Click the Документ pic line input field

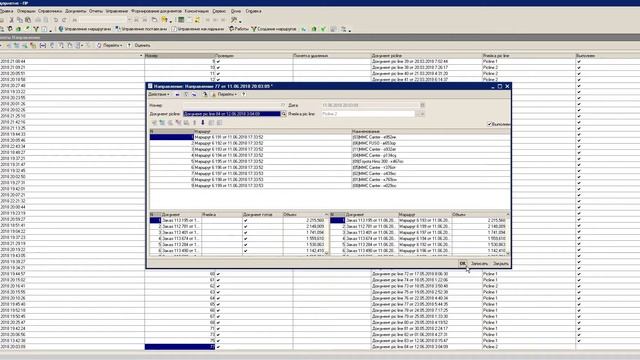(232, 114)
